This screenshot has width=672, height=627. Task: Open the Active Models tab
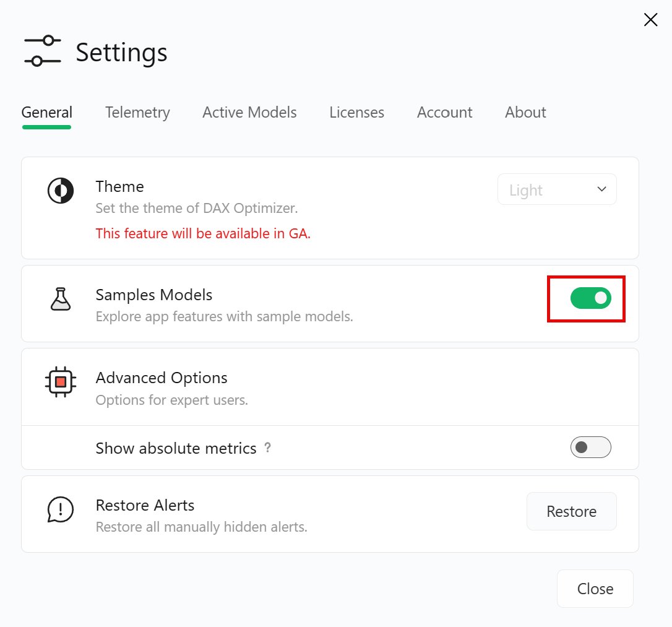(249, 112)
